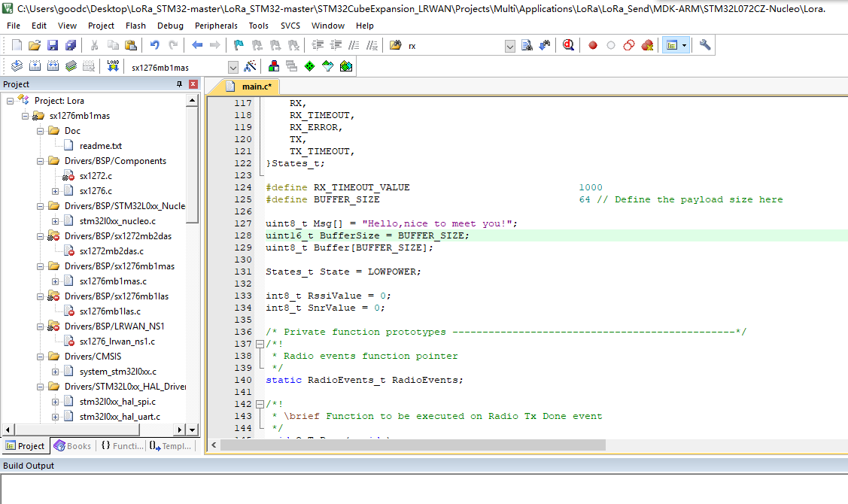848x504 pixels.
Task: Open the Project menu
Action: [101, 26]
